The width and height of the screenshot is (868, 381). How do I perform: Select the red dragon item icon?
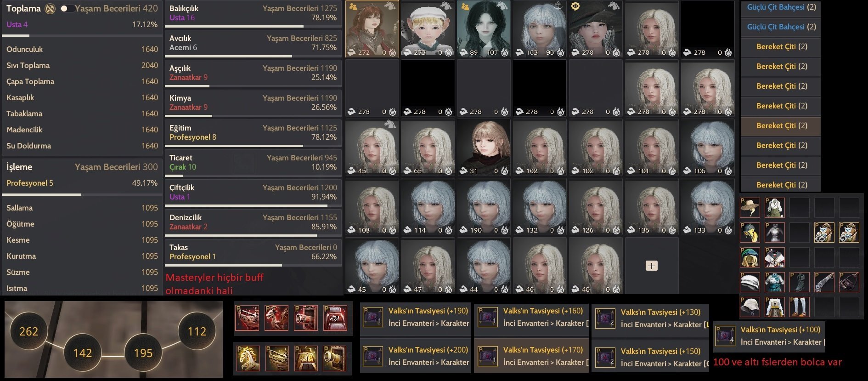[x=276, y=318]
